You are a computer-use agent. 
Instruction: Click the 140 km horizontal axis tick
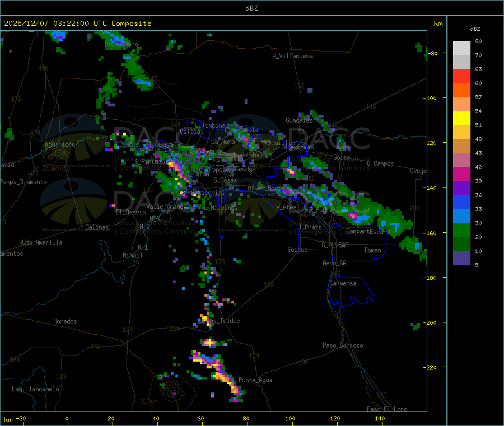[x=380, y=418]
